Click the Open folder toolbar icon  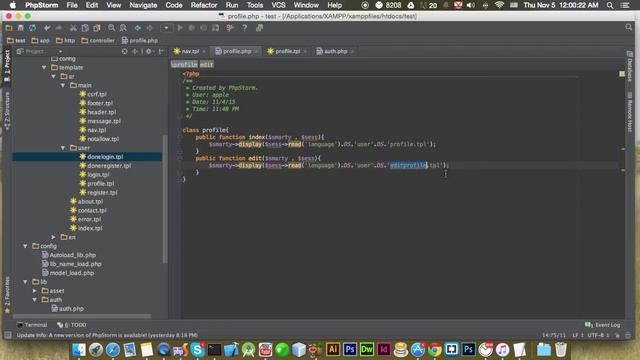tap(9, 28)
